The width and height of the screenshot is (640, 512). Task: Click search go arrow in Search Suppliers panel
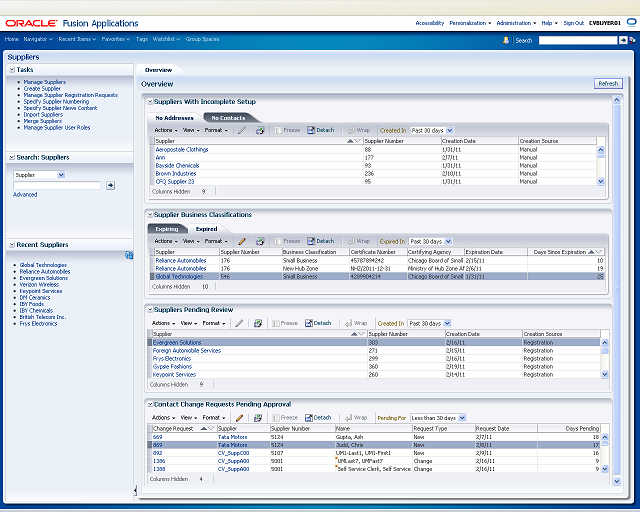tap(110, 185)
